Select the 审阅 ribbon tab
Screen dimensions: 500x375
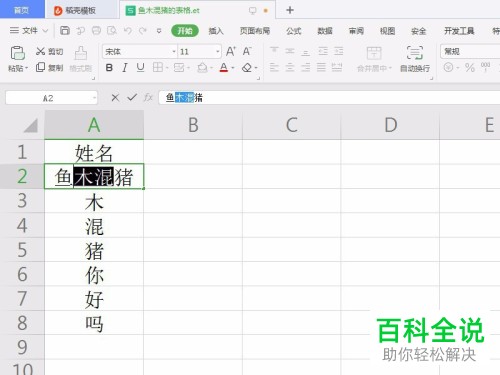356,31
